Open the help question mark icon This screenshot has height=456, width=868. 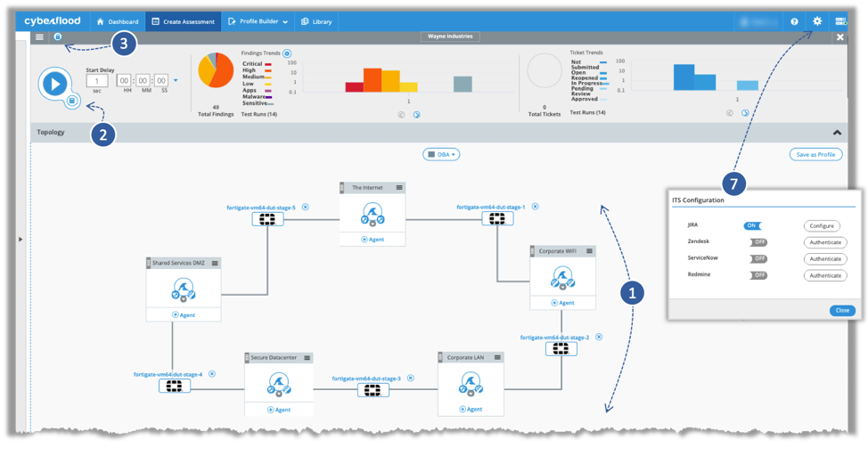794,21
